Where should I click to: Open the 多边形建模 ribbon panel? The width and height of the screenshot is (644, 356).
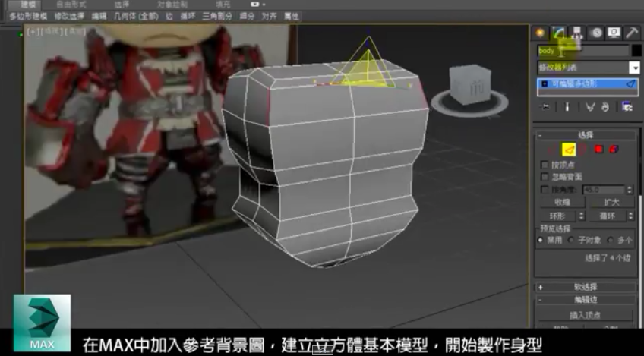coord(30,17)
